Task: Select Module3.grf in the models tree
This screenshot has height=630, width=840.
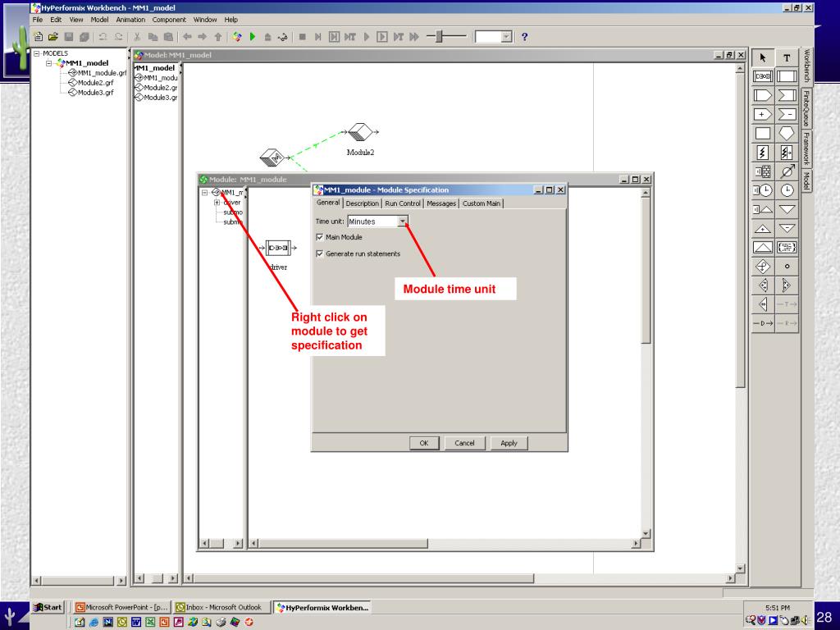Action: click(x=95, y=92)
